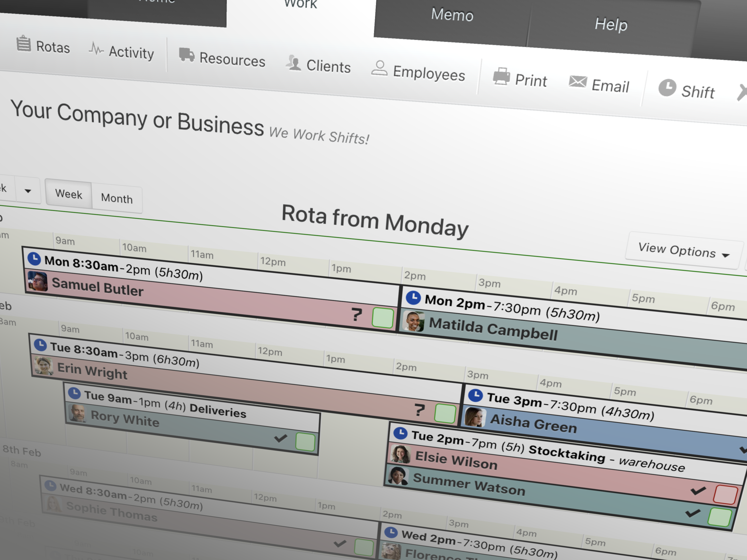Click the Activity pulse icon
The height and width of the screenshot is (560, 747).
point(96,49)
